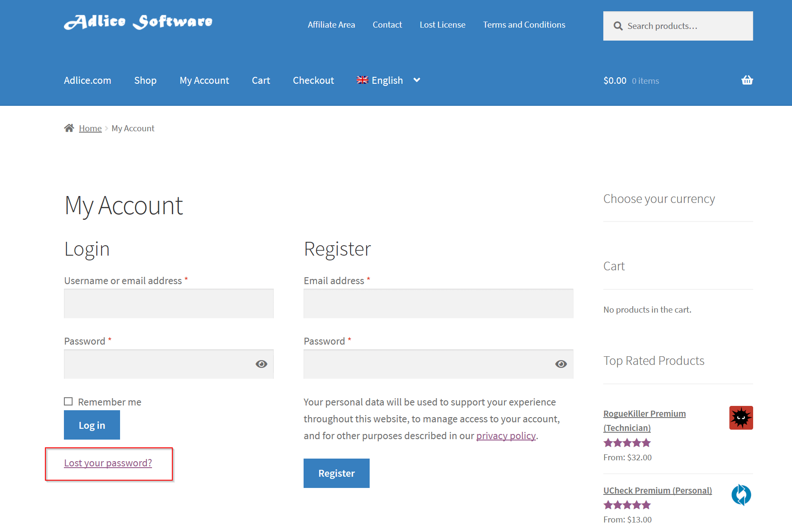Click the breadcrumb home icon

(x=69, y=128)
